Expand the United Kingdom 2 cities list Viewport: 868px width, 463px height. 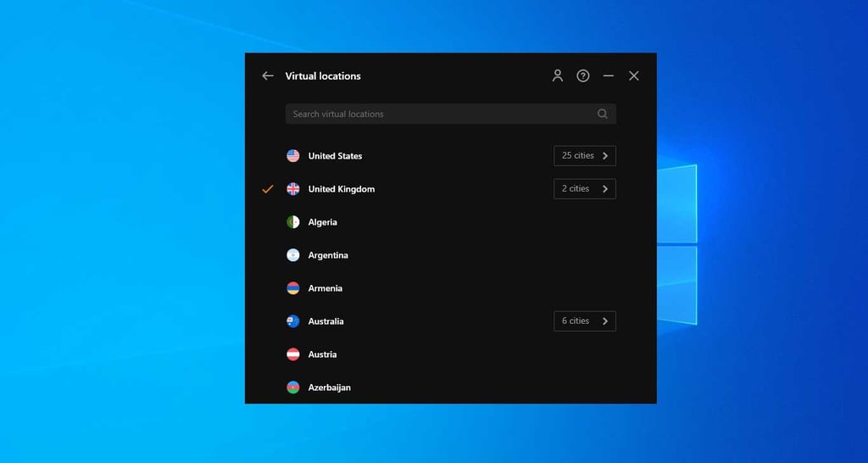pyautogui.click(x=585, y=189)
